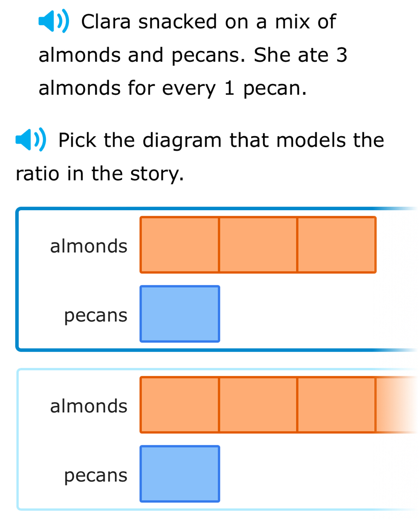Click the 'almonds' text in bottom diagram
The height and width of the screenshot is (519, 420).
(x=88, y=406)
